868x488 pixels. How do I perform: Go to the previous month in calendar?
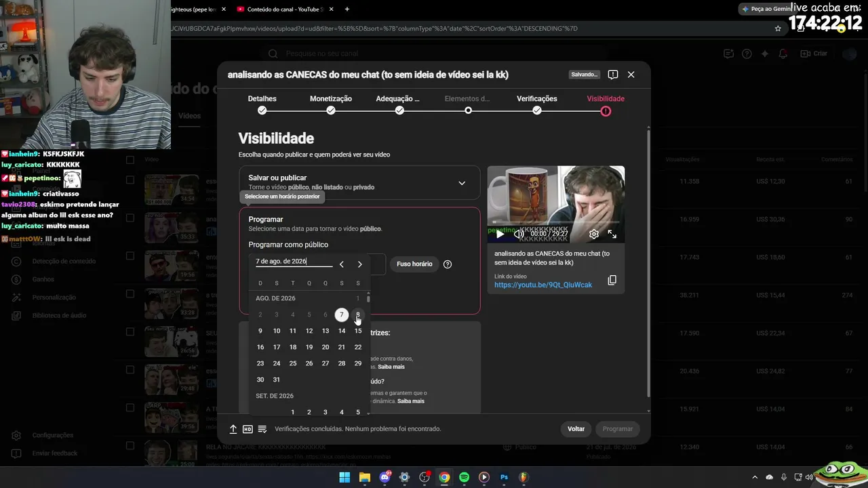(342, 264)
